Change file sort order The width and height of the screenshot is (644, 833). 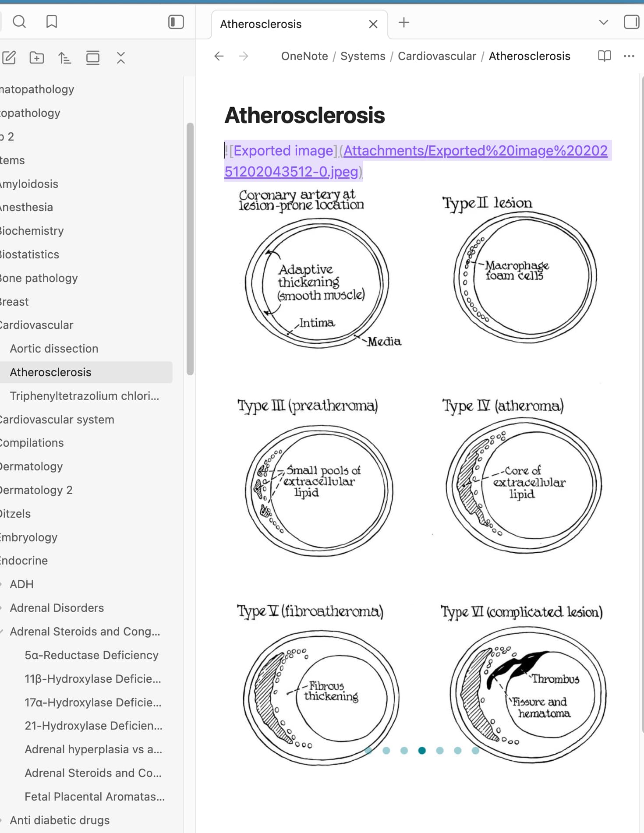[64, 58]
